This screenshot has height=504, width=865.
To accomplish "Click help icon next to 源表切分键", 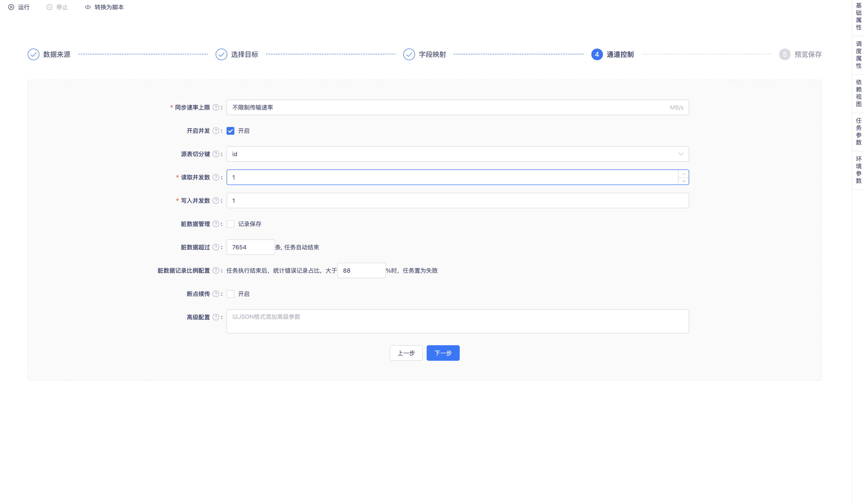I will pos(216,154).
